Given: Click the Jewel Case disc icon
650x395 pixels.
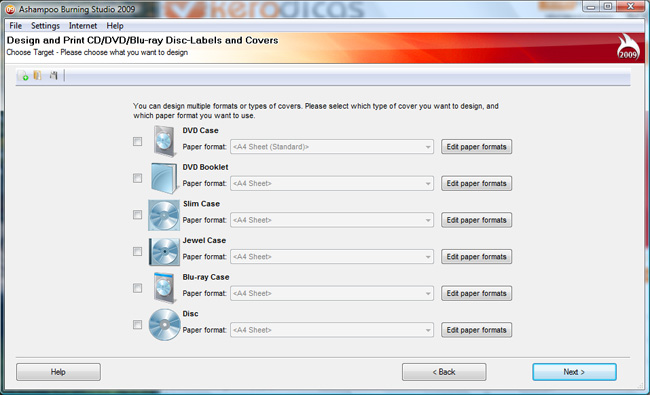Looking at the screenshot, I should tap(164, 252).
